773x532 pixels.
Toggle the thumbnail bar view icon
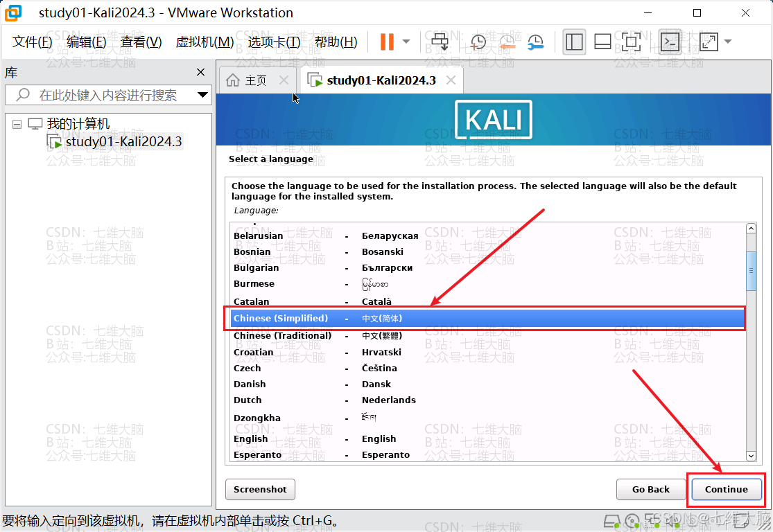coord(602,42)
